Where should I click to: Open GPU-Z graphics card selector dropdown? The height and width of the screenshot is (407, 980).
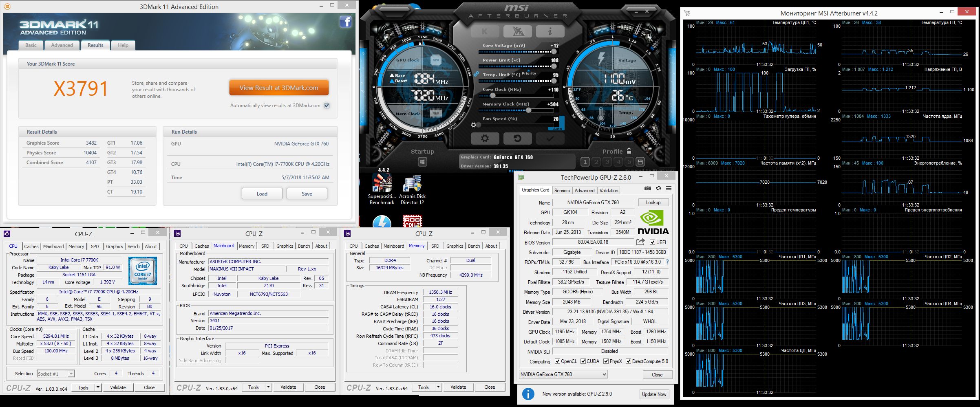563,374
